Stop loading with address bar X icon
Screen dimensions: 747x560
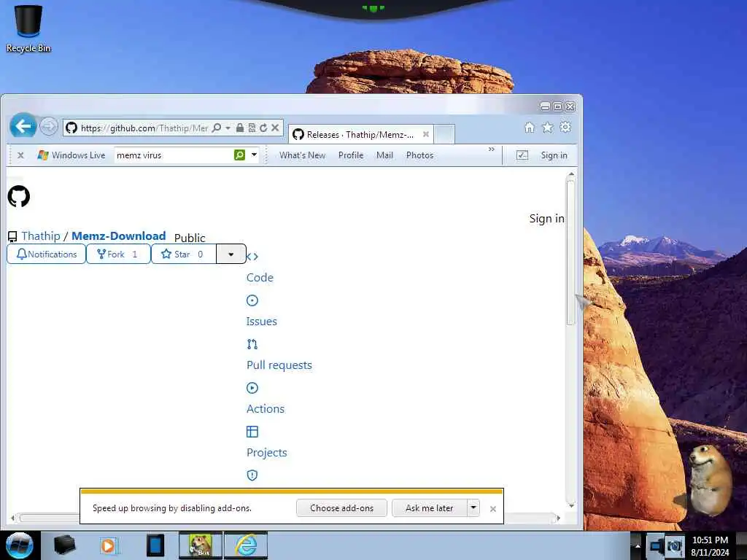coord(275,128)
